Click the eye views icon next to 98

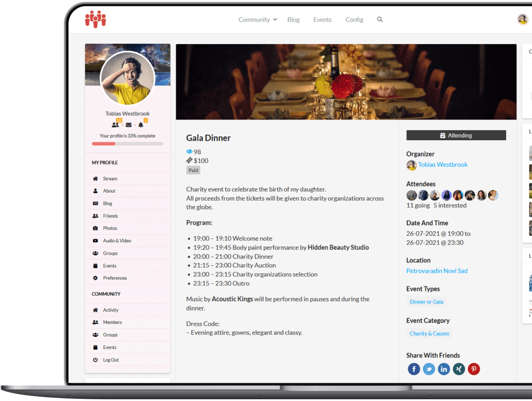(x=189, y=152)
